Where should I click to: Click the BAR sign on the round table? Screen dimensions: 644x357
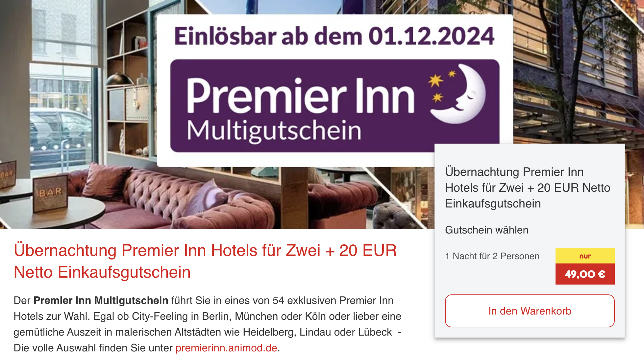[50, 193]
